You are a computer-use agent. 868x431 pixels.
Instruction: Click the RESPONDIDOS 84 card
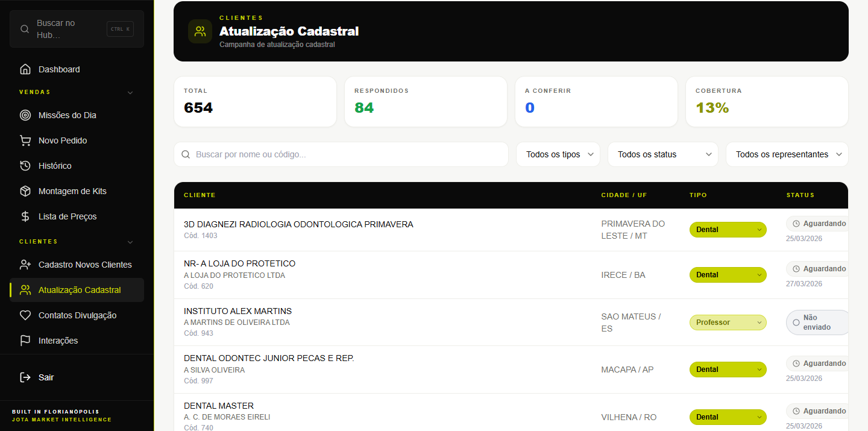pos(426,101)
